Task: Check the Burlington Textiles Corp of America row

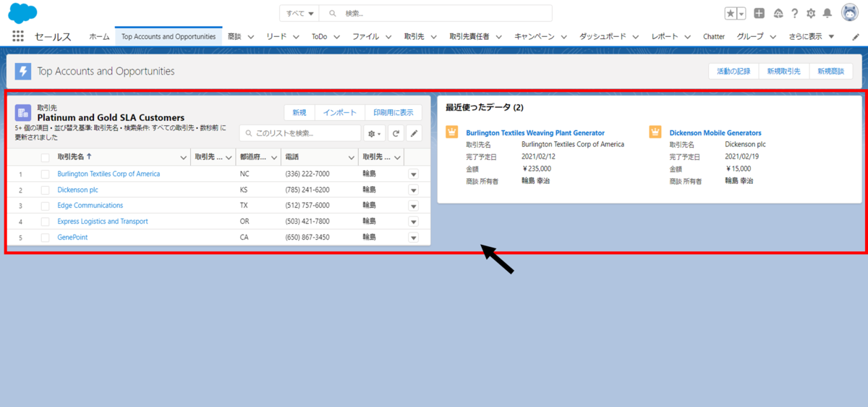Action: [x=46, y=174]
